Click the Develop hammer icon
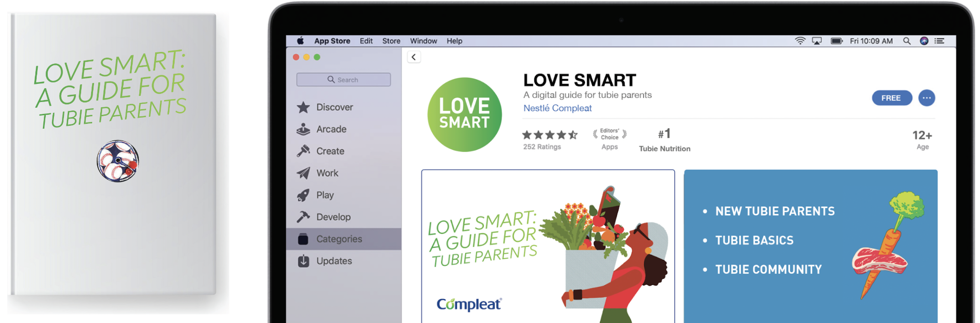 (303, 217)
